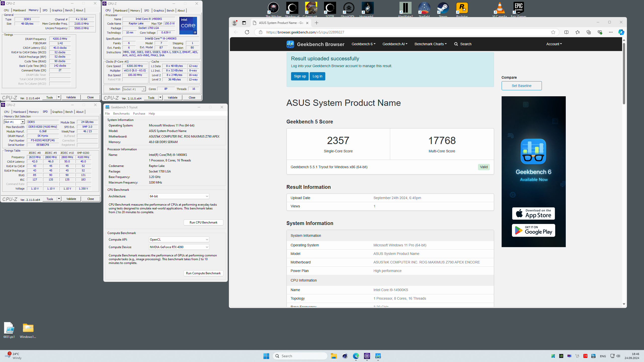Viewport: 644px width, 362px height.
Task: Open The Witcher desktop shortcut
Action: [273, 10]
